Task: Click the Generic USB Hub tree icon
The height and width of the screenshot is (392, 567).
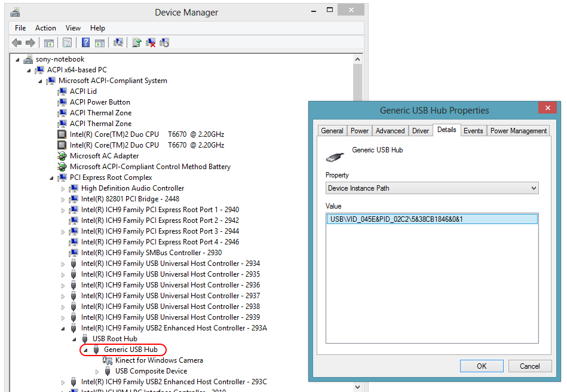Action: click(96, 350)
